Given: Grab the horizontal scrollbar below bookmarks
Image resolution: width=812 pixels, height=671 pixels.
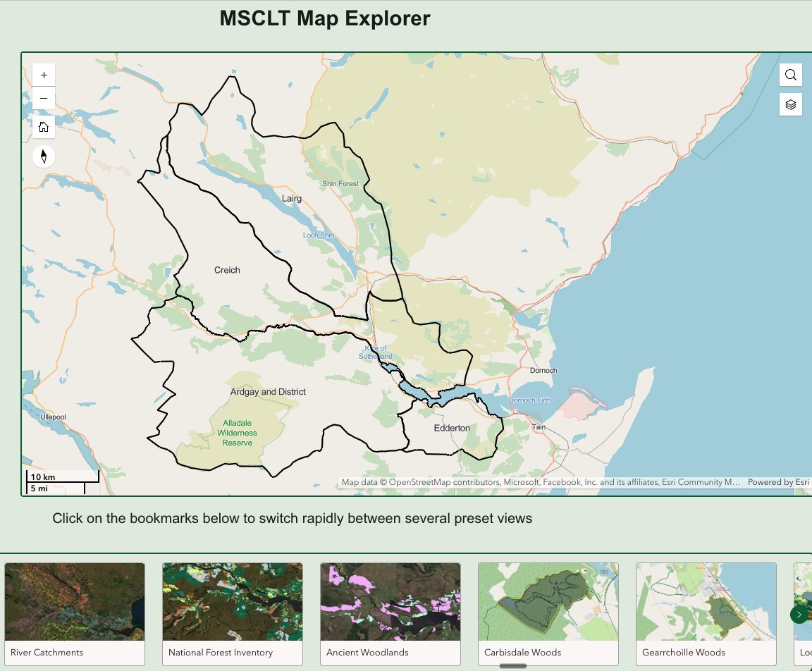Looking at the screenshot, I should pyautogui.click(x=513, y=665).
